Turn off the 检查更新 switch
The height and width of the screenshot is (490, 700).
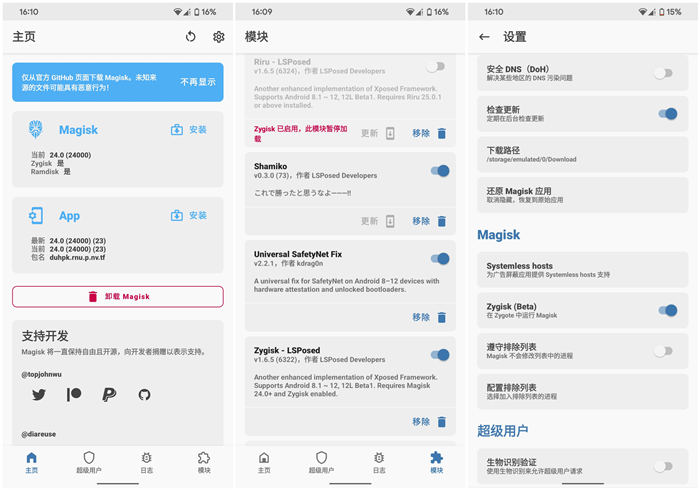pyautogui.click(x=668, y=114)
